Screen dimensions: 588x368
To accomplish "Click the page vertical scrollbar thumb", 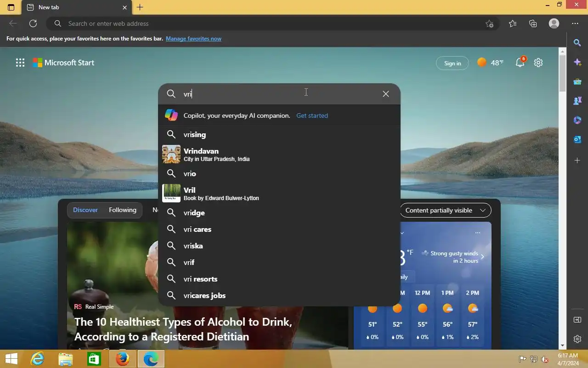I will [562, 74].
